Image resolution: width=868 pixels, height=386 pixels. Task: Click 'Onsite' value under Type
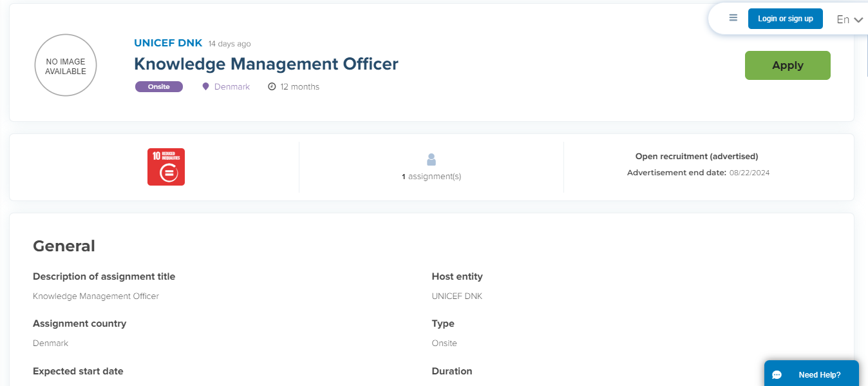pyautogui.click(x=444, y=343)
